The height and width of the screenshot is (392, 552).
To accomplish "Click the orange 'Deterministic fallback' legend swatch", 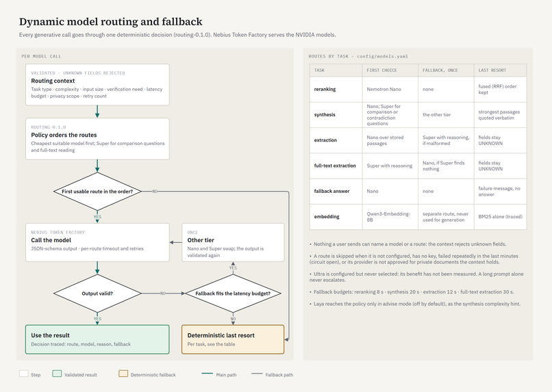I will [123, 374].
